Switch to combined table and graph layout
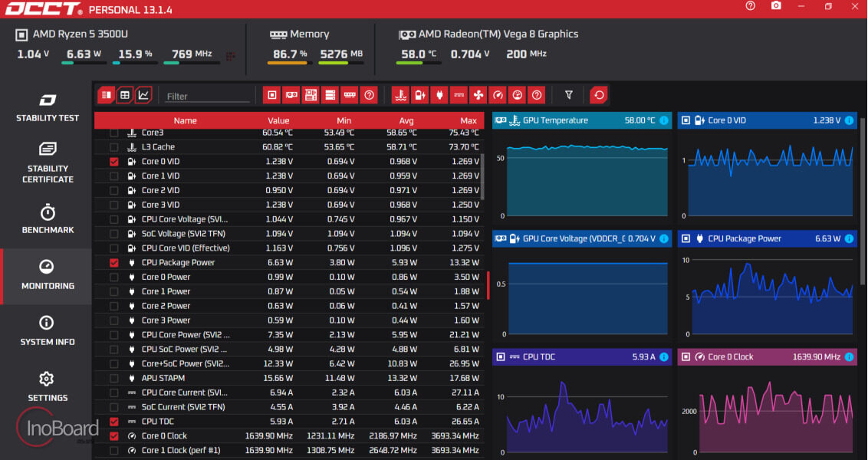 107,95
